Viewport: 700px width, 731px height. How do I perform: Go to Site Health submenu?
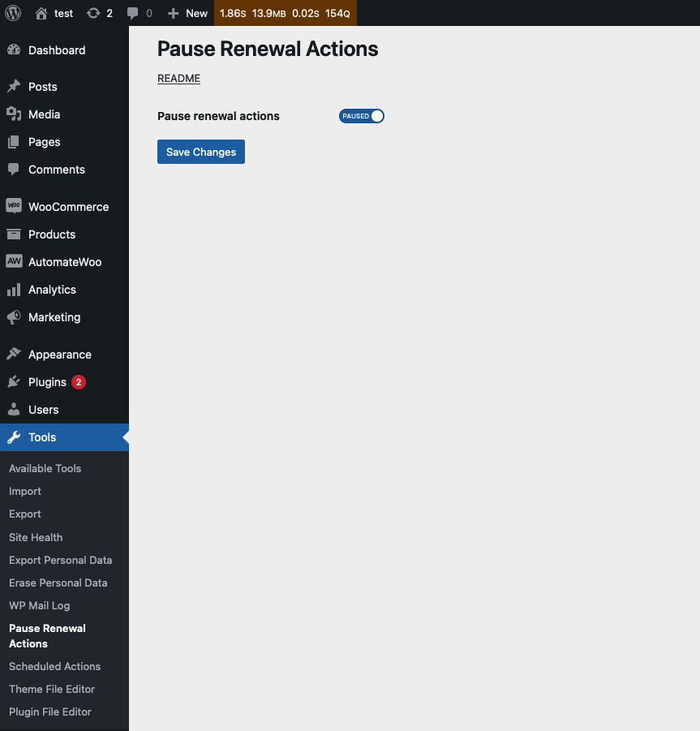(x=36, y=537)
